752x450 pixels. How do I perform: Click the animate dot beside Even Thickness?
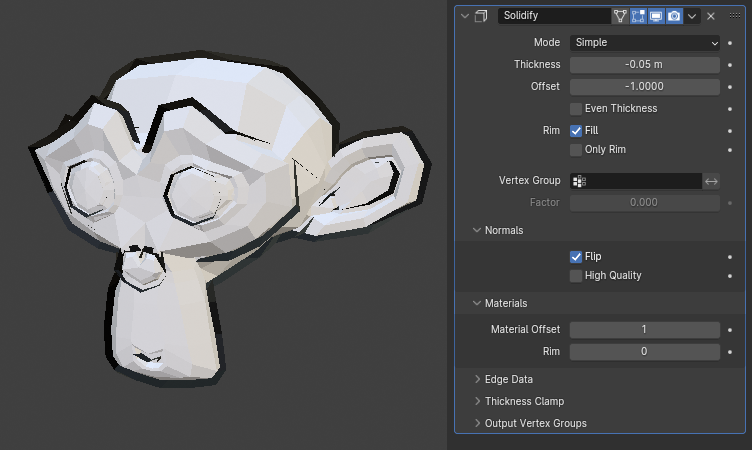[x=730, y=109]
